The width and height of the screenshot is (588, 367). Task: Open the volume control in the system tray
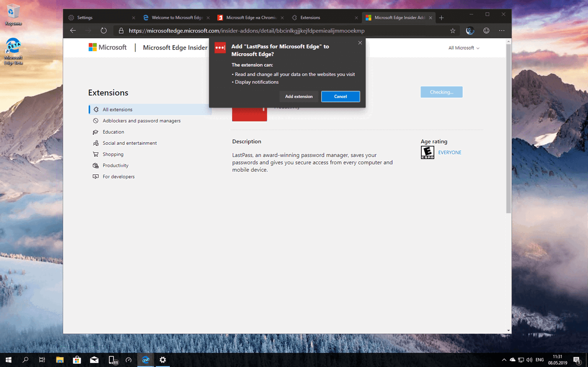(x=530, y=360)
